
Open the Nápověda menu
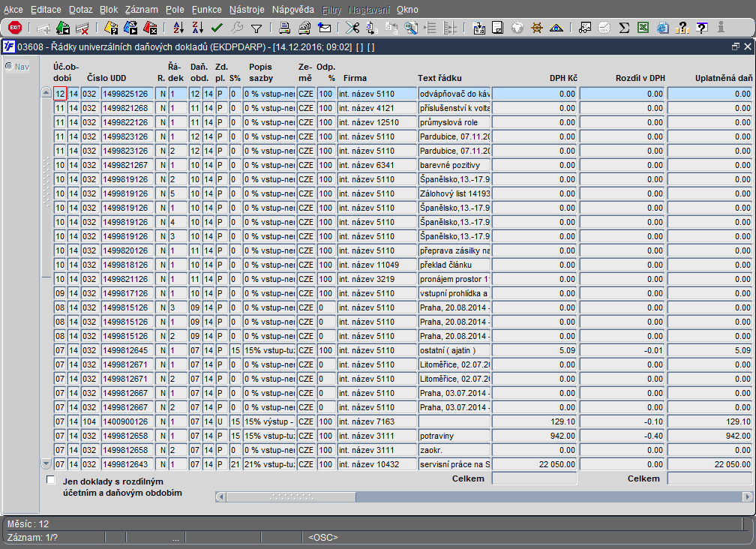[x=292, y=10]
